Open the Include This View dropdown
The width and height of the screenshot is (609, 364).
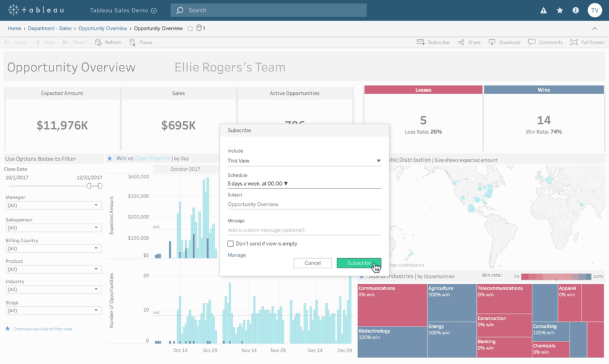coord(304,161)
